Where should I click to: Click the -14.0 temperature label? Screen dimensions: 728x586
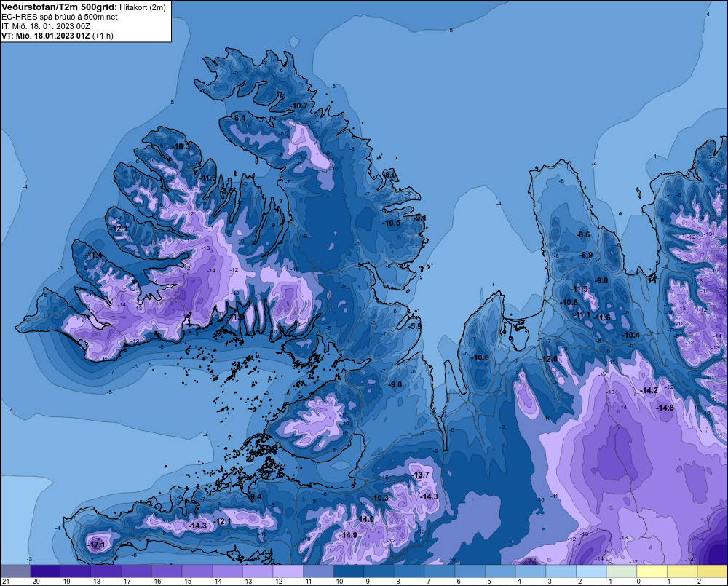pyautogui.click(x=365, y=519)
